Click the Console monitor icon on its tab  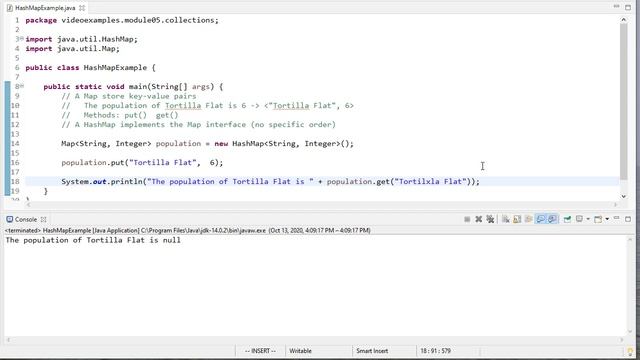coord(9,219)
